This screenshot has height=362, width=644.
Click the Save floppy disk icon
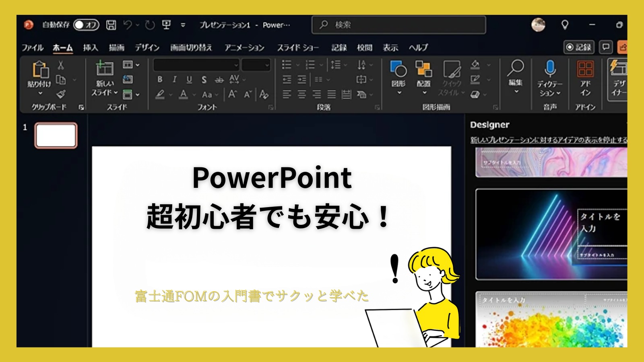111,25
